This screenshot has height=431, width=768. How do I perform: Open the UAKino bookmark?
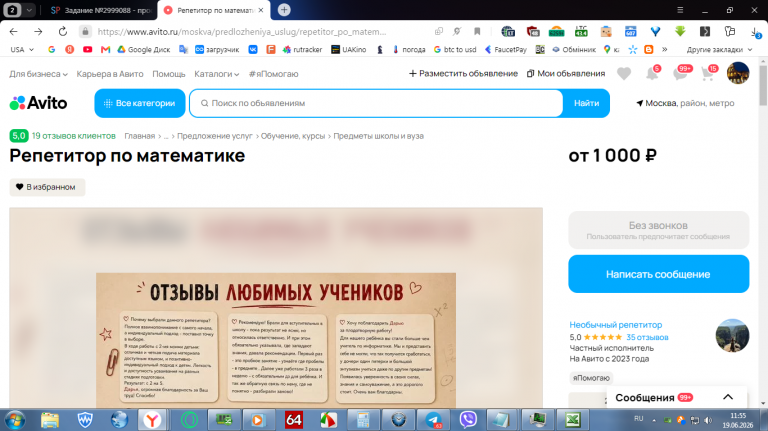tap(349, 49)
